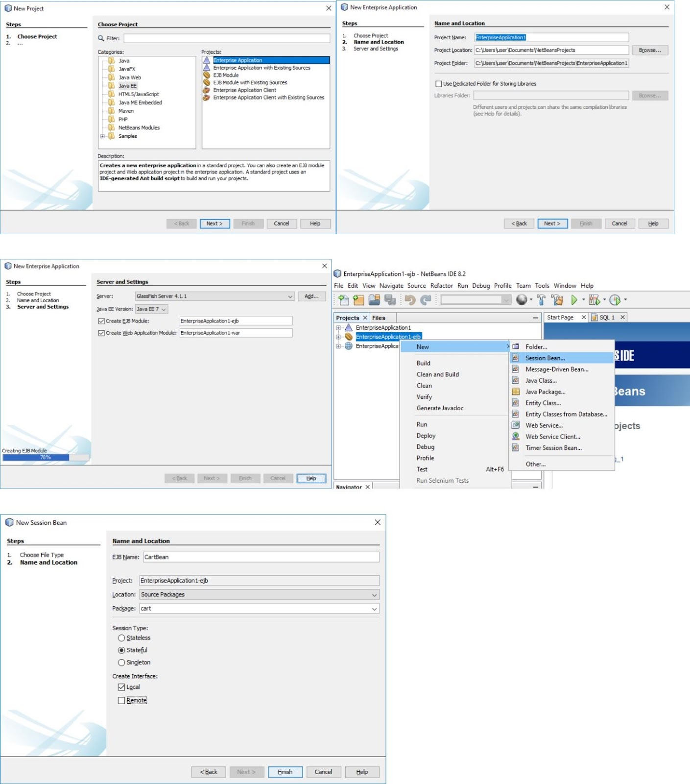Screen dimensions: 690x784
Task: Click the Undo toolbar icon
Action: click(410, 300)
